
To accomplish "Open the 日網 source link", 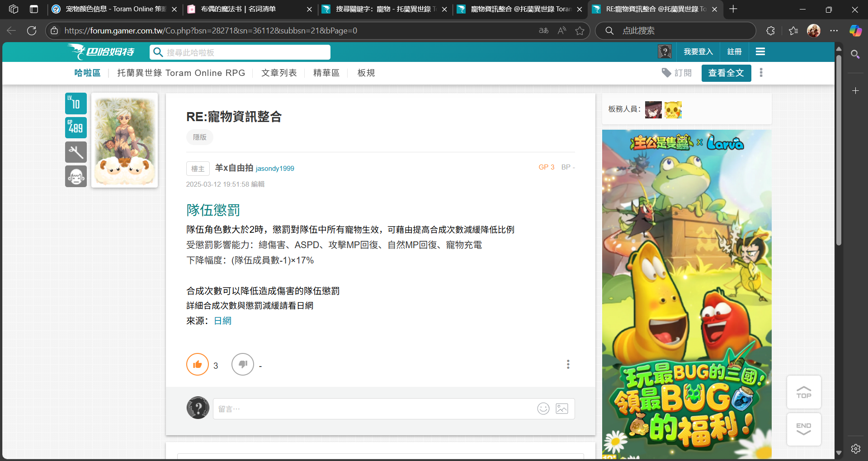I will pyautogui.click(x=222, y=321).
